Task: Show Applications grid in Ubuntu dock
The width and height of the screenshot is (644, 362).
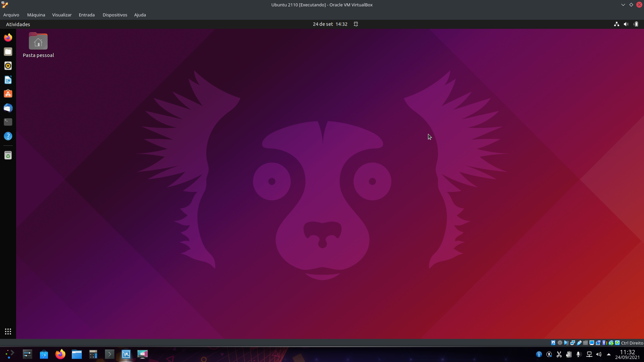Action: pyautogui.click(x=8, y=331)
